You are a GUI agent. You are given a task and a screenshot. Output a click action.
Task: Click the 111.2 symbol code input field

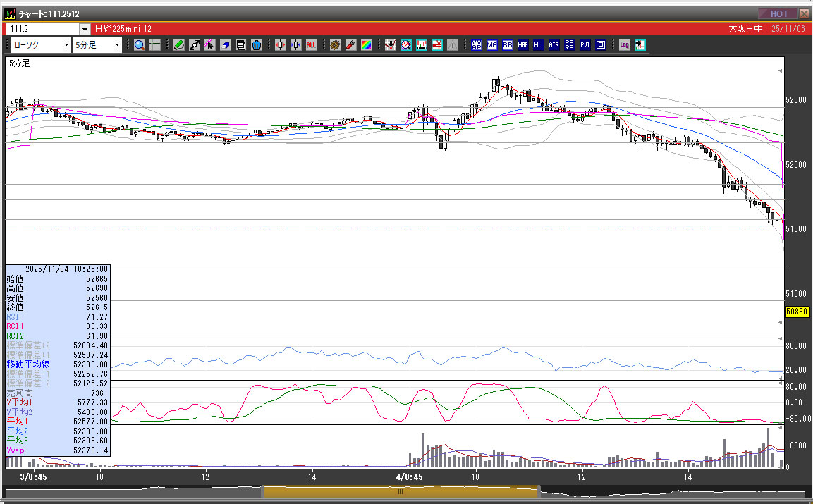[42, 29]
